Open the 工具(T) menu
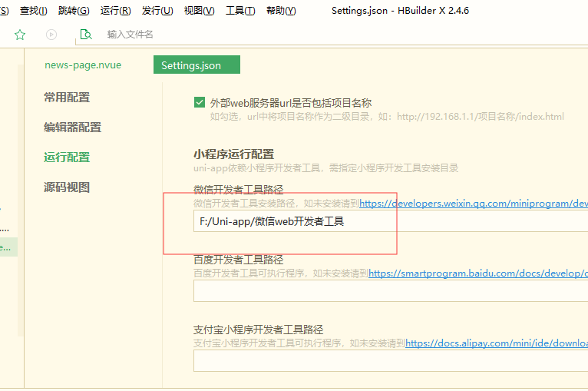The width and height of the screenshot is (588, 391). (240, 11)
